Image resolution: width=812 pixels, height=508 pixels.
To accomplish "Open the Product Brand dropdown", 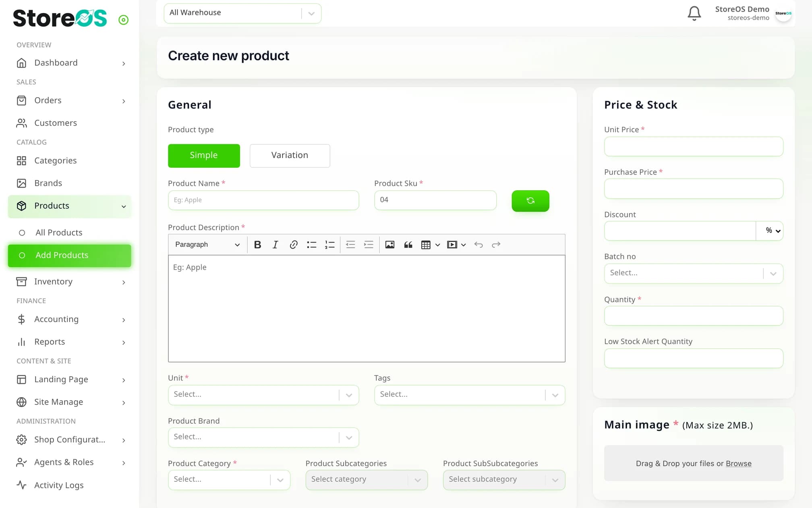I will coord(263,437).
